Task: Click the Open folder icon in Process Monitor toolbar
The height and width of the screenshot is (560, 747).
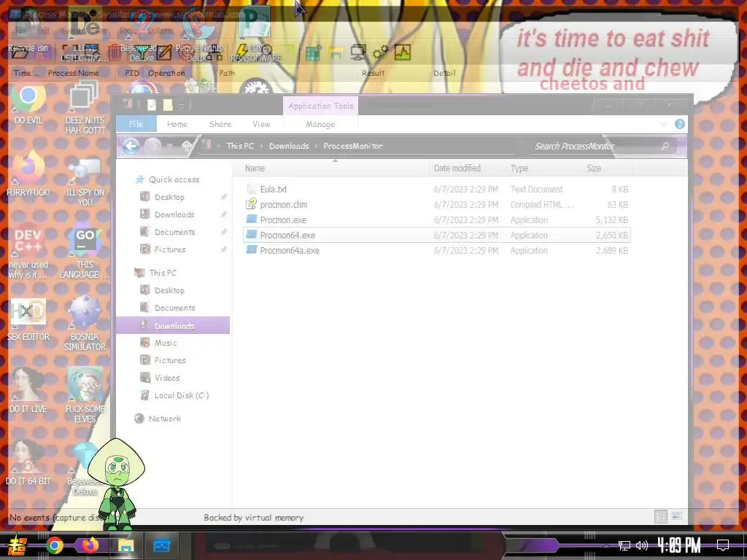Action: (20, 52)
